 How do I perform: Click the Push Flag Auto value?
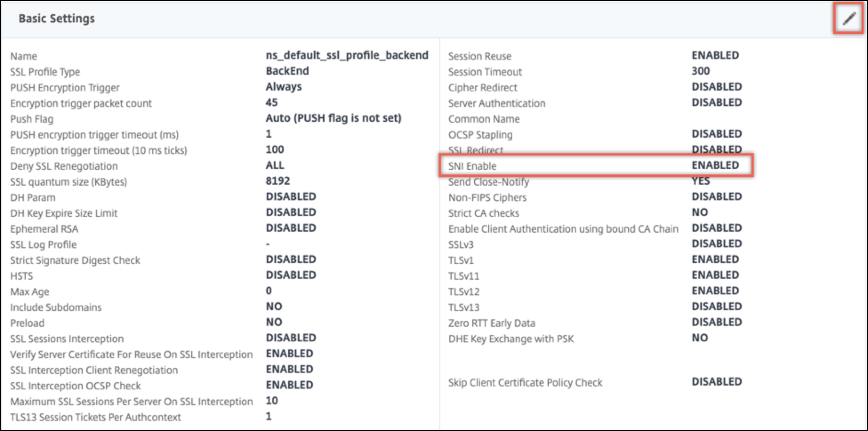point(334,118)
